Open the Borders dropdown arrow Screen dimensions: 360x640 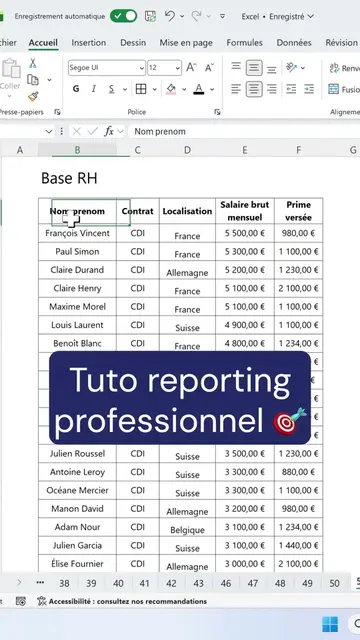(155, 89)
